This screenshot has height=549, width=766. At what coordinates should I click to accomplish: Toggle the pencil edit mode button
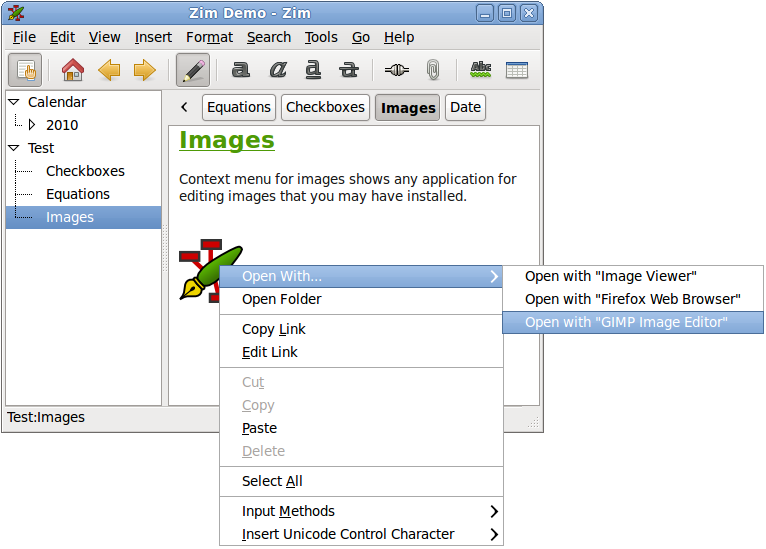pos(193,70)
